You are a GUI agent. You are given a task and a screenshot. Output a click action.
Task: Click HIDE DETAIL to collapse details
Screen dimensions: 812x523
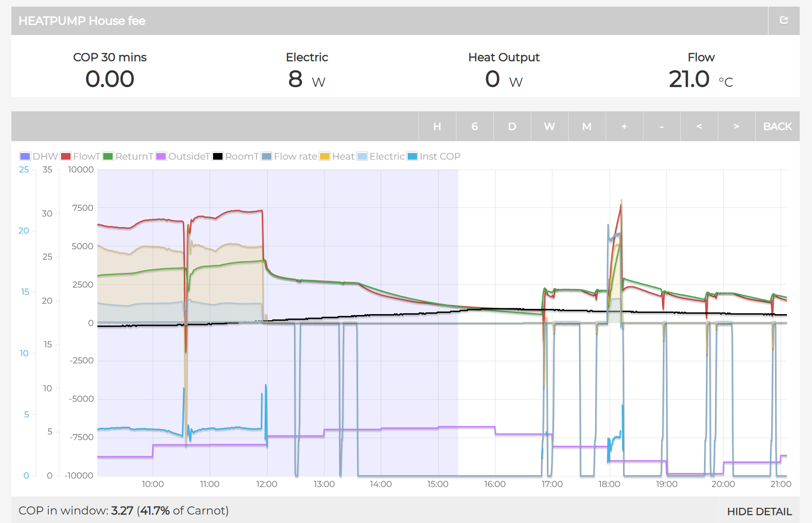pos(759,512)
